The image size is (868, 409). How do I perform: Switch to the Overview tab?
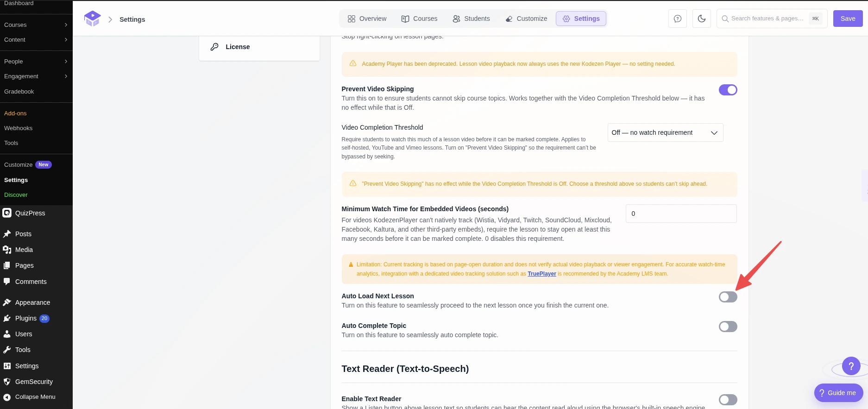pos(367,19)
